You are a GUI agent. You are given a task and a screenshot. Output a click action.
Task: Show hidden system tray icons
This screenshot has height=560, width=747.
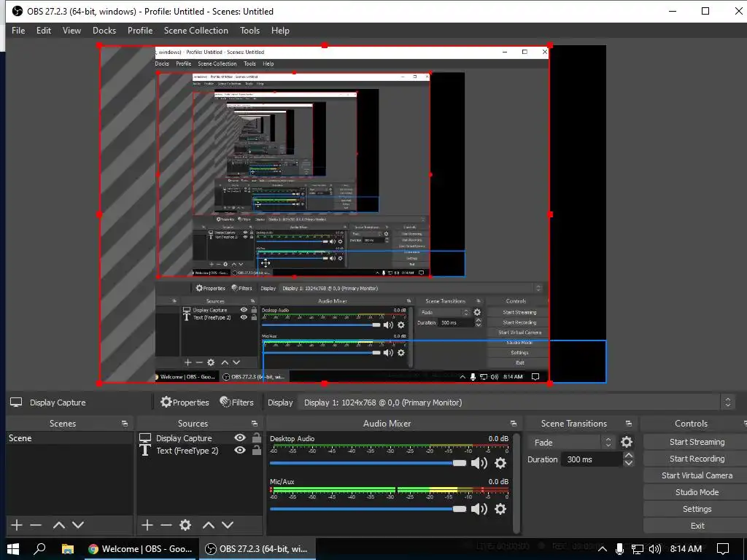pyautogui.click(x=602, y=549)
